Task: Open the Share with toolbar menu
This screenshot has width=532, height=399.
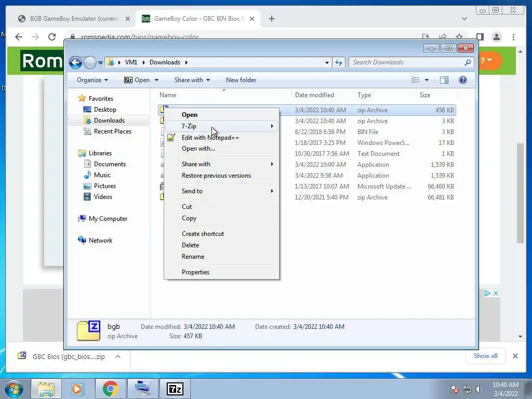Action: (x=192, y=80)
